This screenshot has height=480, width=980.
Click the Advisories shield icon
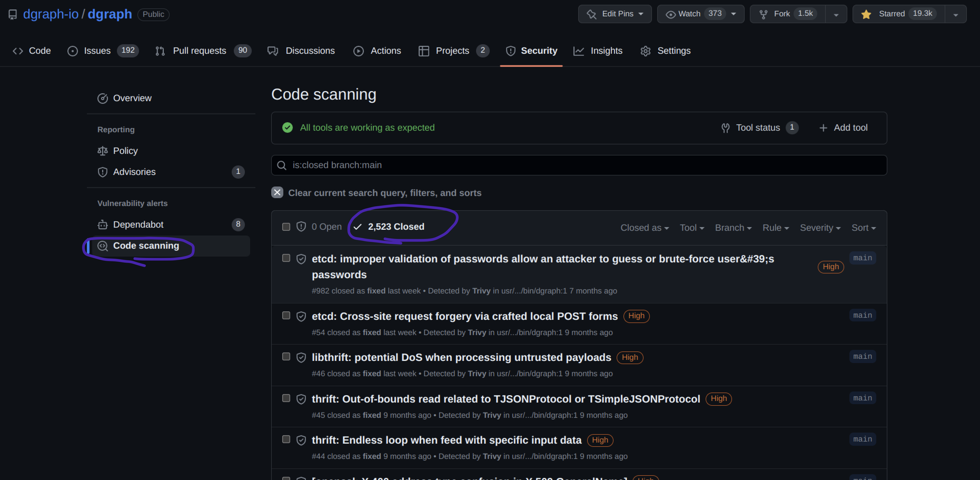102,173
